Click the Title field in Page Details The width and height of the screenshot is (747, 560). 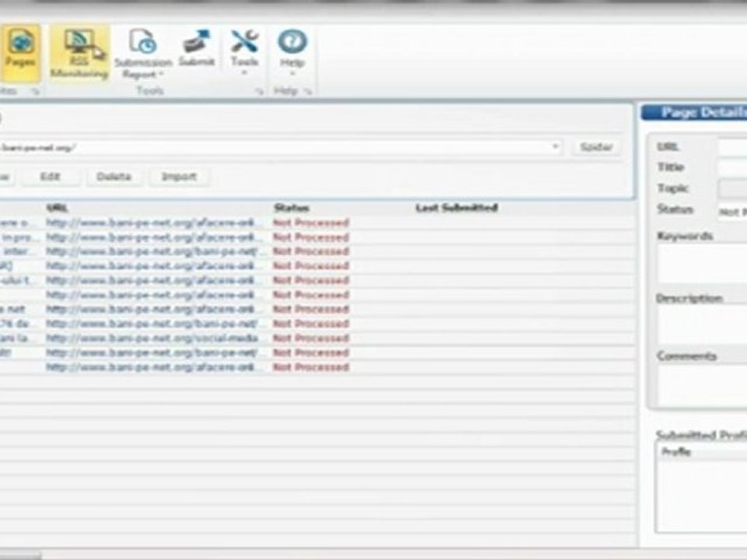tap(733, 167)
